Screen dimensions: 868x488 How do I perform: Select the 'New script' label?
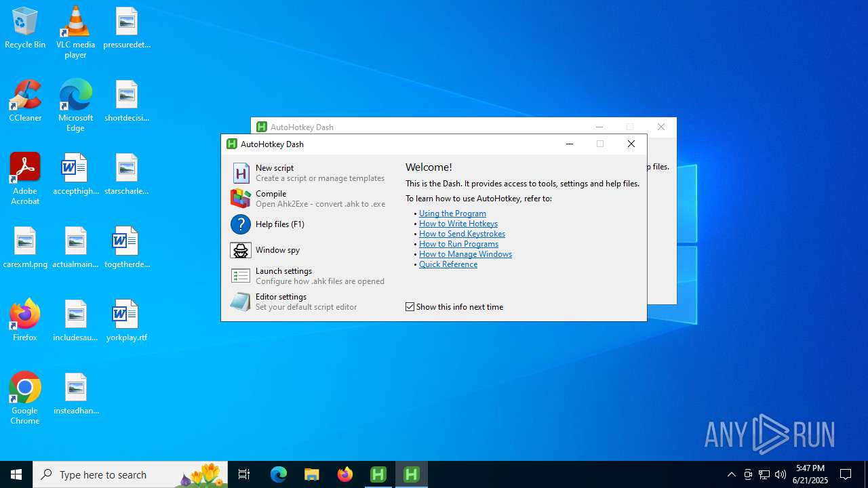coord(275,168)
